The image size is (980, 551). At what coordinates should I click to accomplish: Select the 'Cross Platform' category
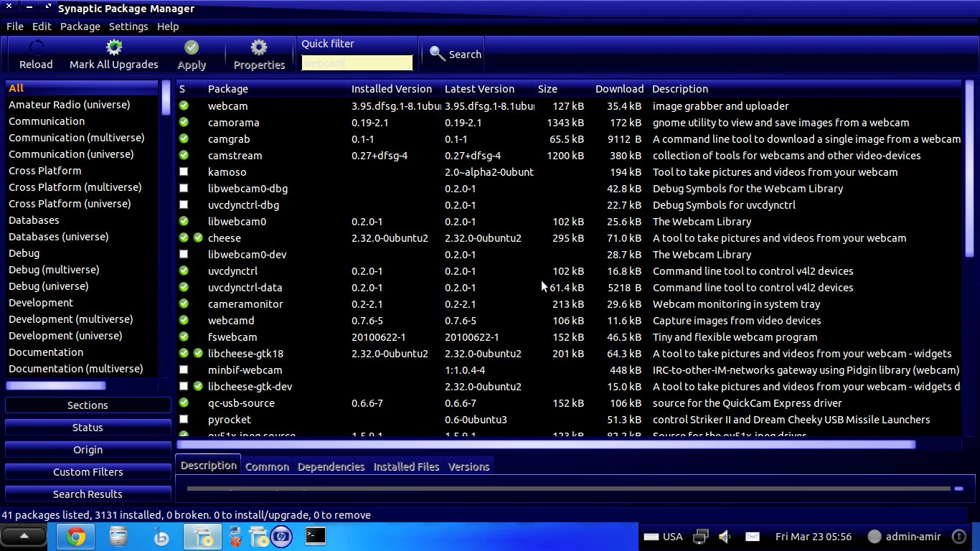[82, 171]
